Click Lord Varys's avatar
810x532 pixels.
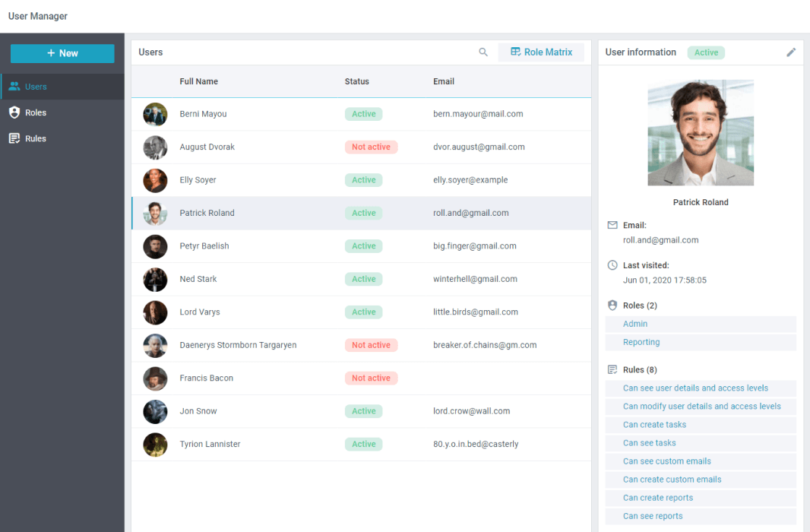(155, 312)
